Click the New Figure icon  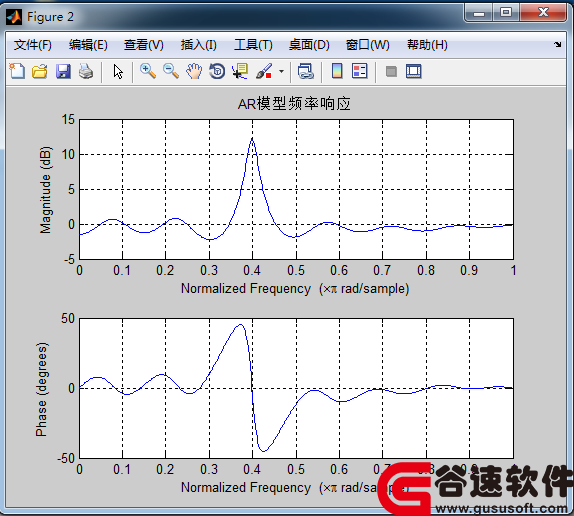coord(17,71)
